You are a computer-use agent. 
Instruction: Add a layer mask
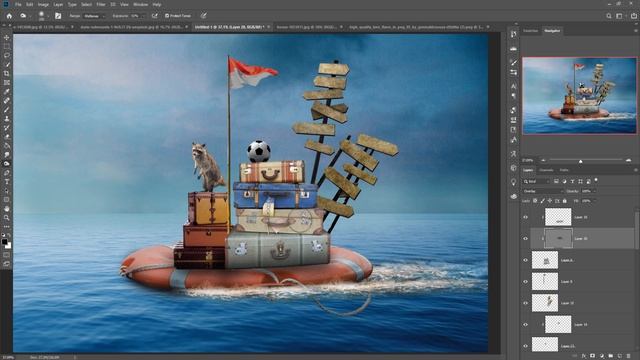(593, 356)
